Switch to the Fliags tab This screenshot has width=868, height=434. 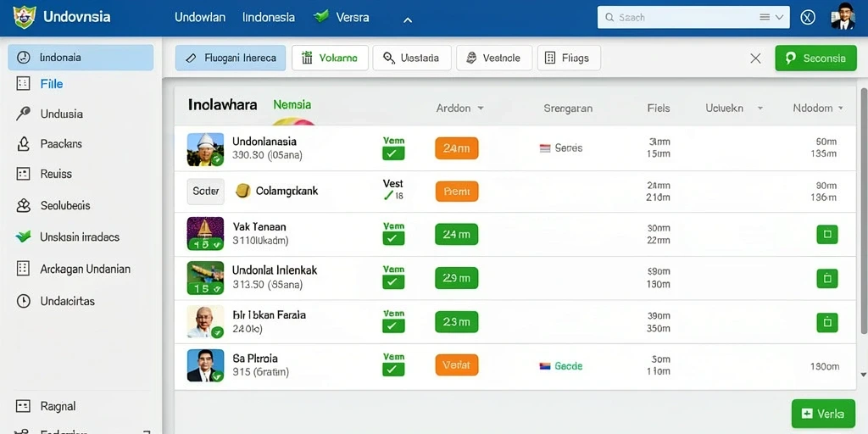(x=569, y=58)
